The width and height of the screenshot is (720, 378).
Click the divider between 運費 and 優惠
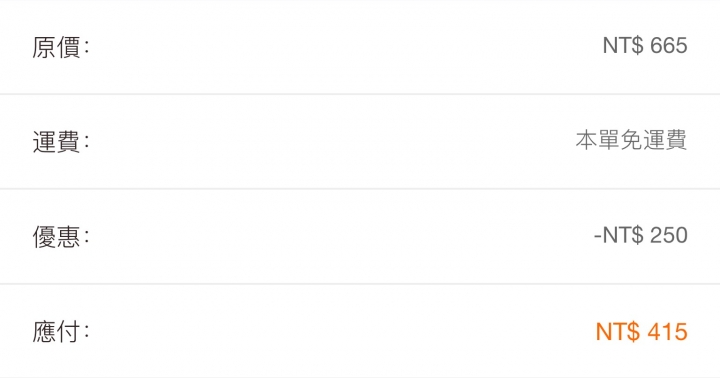(360, 188)
